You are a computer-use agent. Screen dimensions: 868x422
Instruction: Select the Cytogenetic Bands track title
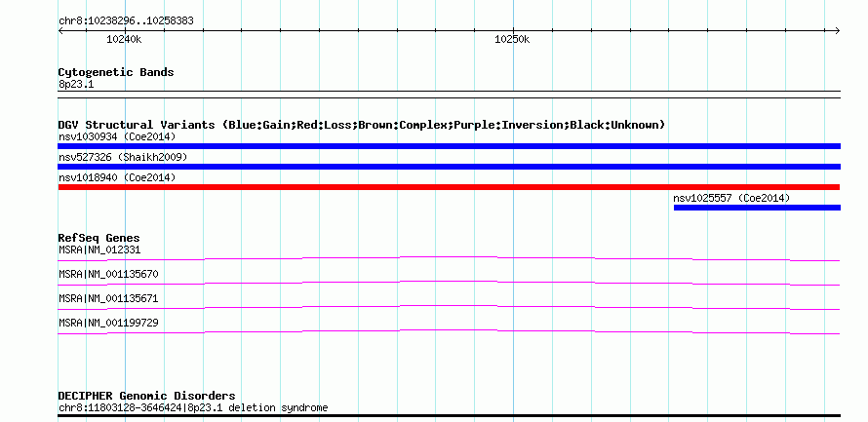(116, 72)
